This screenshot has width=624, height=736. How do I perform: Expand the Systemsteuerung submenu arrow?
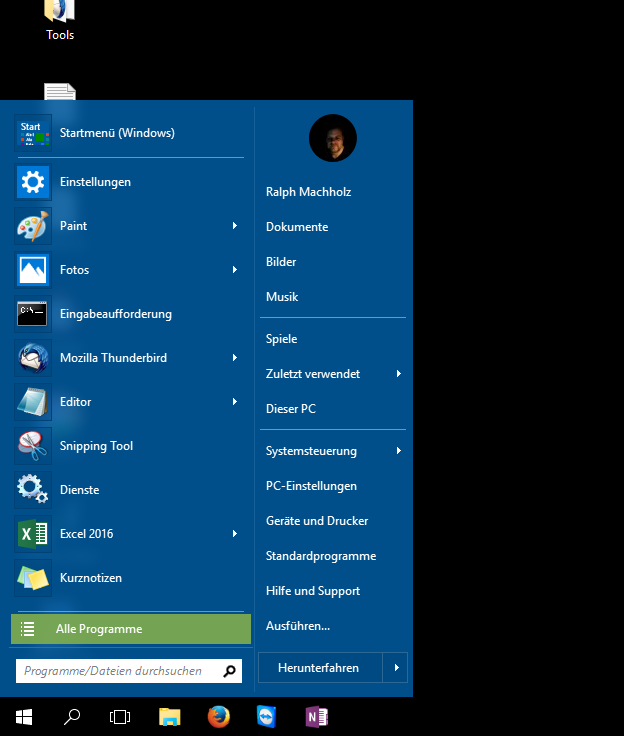(x=399, y=451)
